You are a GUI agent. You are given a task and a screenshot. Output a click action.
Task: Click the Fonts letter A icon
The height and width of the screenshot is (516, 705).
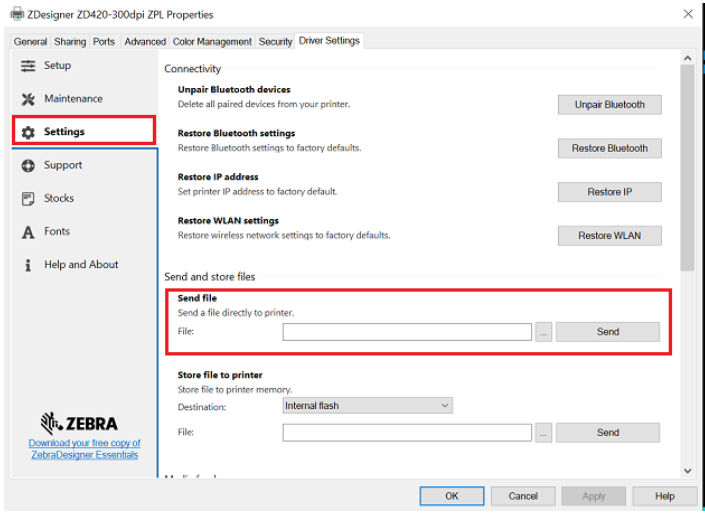coord(28,232)
